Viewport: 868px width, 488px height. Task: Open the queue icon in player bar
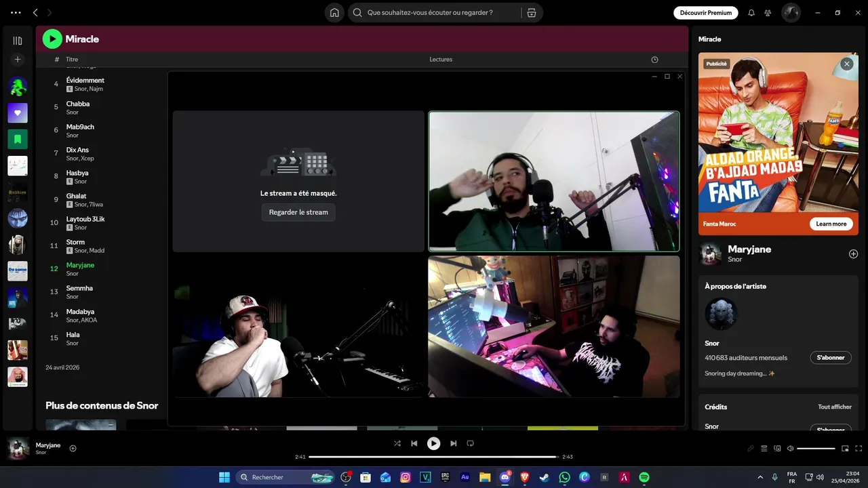[x=764, y=448]
